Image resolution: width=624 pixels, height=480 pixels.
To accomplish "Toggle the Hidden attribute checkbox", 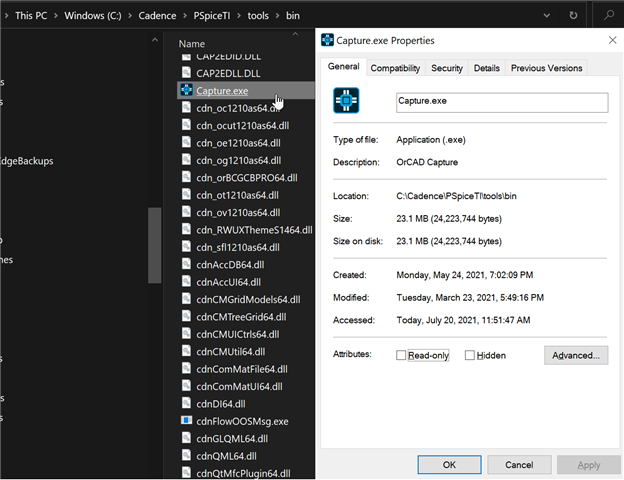I will (469, 355).
